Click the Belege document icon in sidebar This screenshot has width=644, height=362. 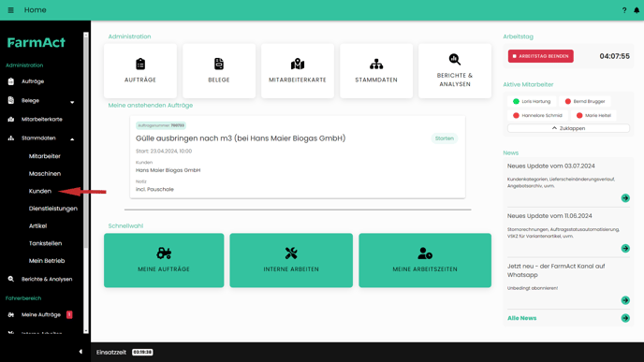click(x=11, y=100)
